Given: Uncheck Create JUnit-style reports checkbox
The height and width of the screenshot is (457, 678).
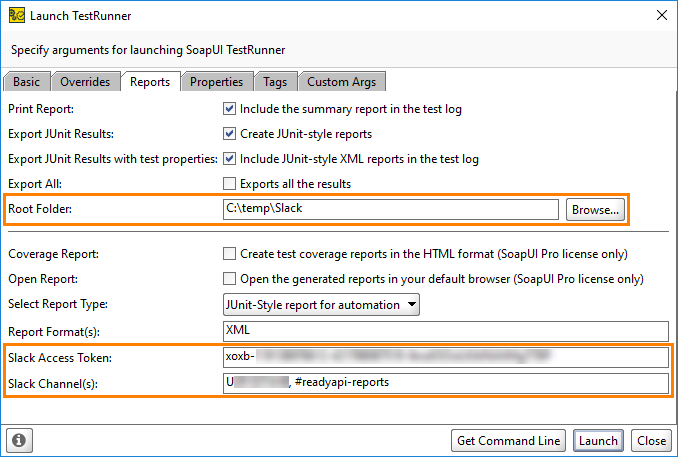Looking at the screenshot, I should point(229,134).
